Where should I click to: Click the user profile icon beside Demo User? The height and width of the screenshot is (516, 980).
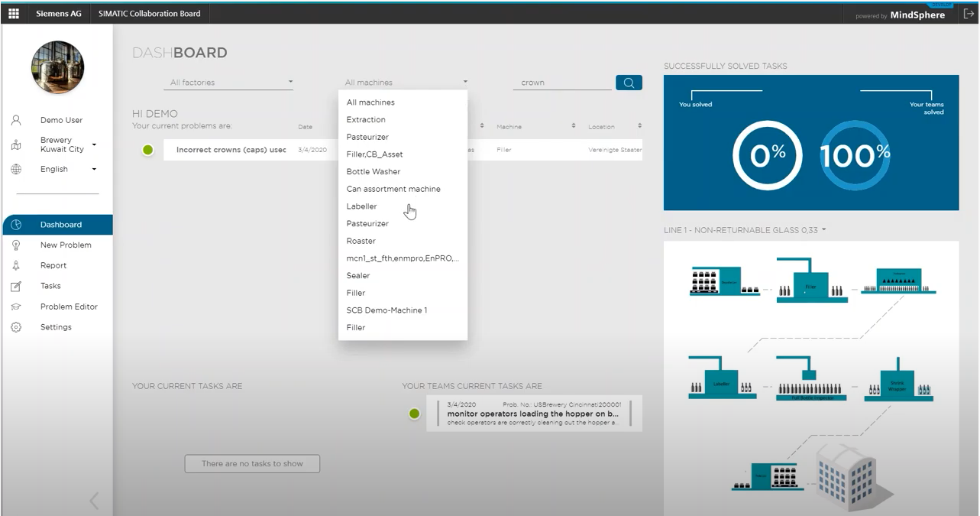click(x=16, y=120)
